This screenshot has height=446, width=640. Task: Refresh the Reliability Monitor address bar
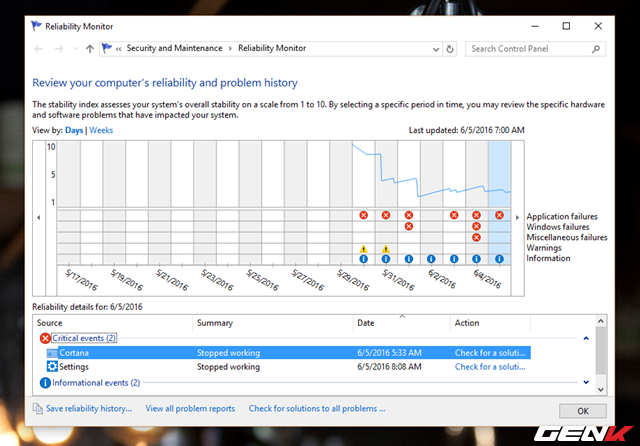450,48
